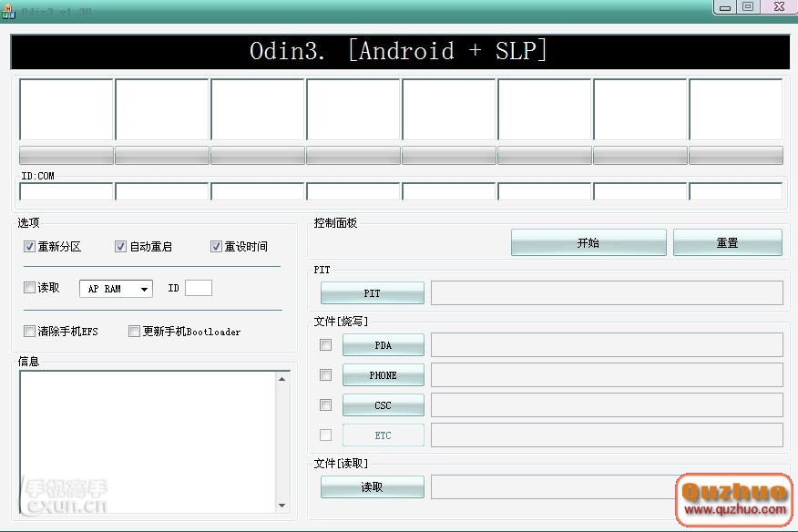Click the first ID:COM port field
Viewport: 798px width, 532px height.
[66, 192]
